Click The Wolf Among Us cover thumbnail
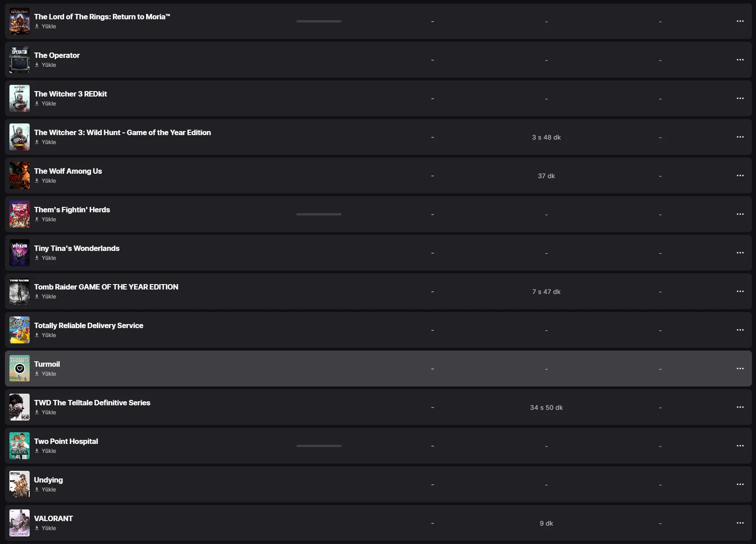The image size is (756, 544). coord(20,175)
